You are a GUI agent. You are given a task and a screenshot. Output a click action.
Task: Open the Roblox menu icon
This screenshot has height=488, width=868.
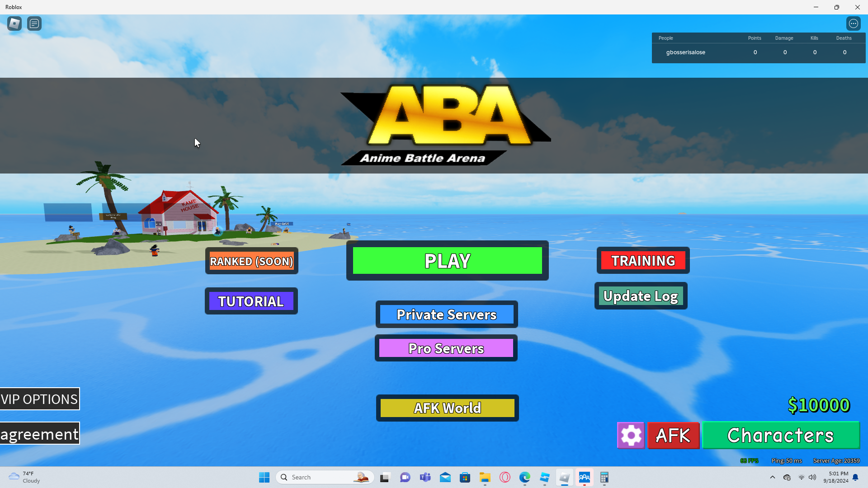(14, 23)
